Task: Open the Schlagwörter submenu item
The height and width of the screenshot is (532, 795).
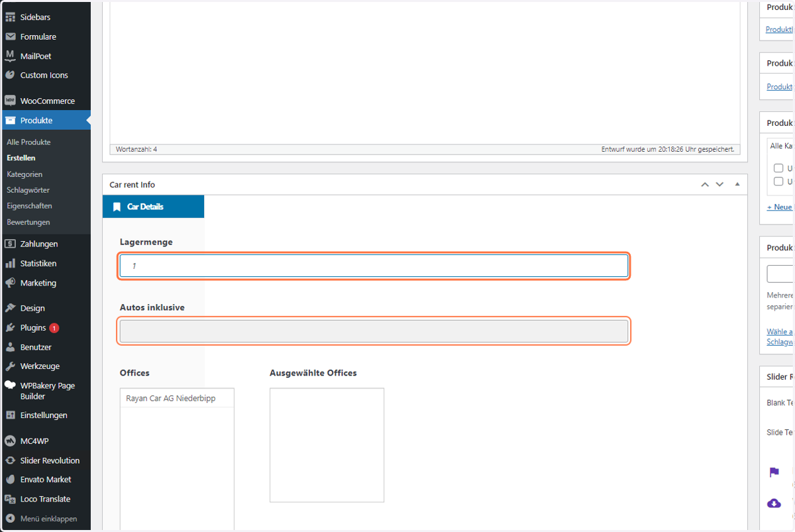Action: [28, 190]
